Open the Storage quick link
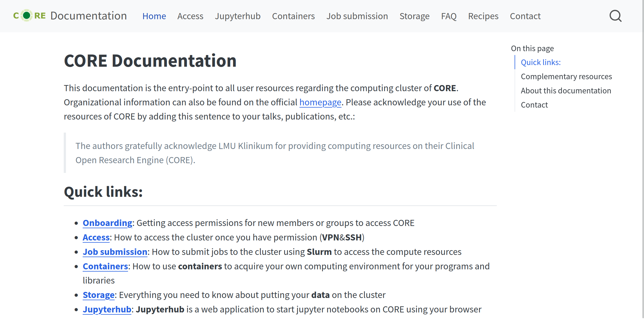644x323 pixels. [99, 295]
